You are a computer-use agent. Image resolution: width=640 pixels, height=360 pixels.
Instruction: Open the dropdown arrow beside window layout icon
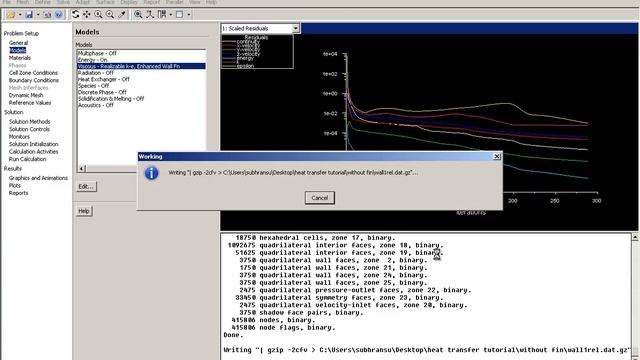[x=171, y=15]
